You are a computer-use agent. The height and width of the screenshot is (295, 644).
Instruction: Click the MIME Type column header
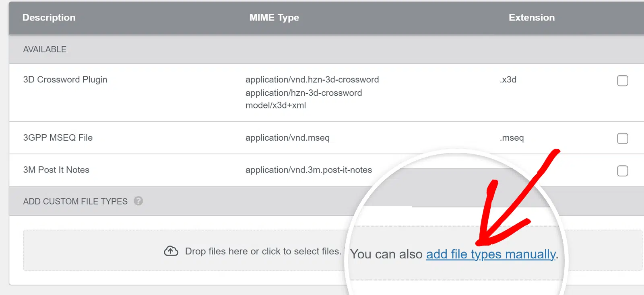click(x=274, y=18)
